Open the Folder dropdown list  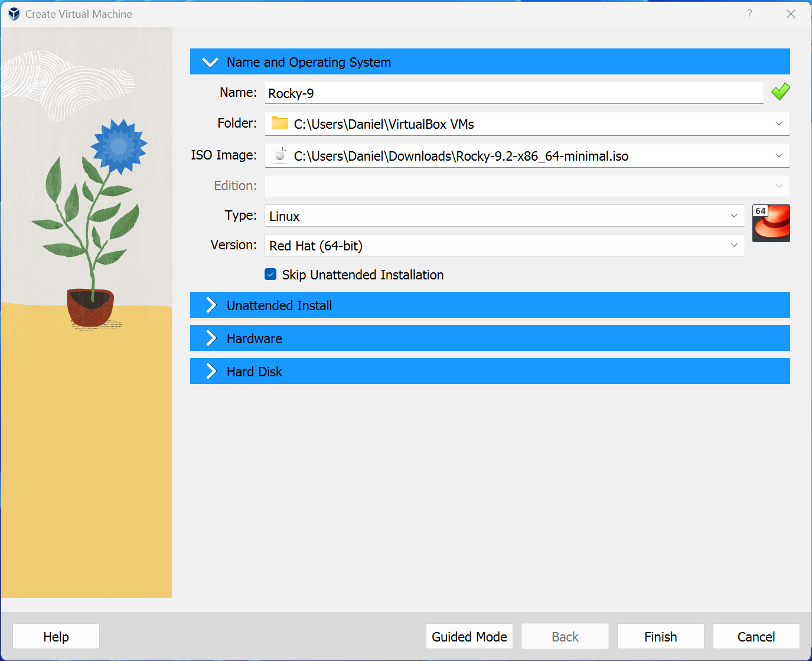[779, 123]
